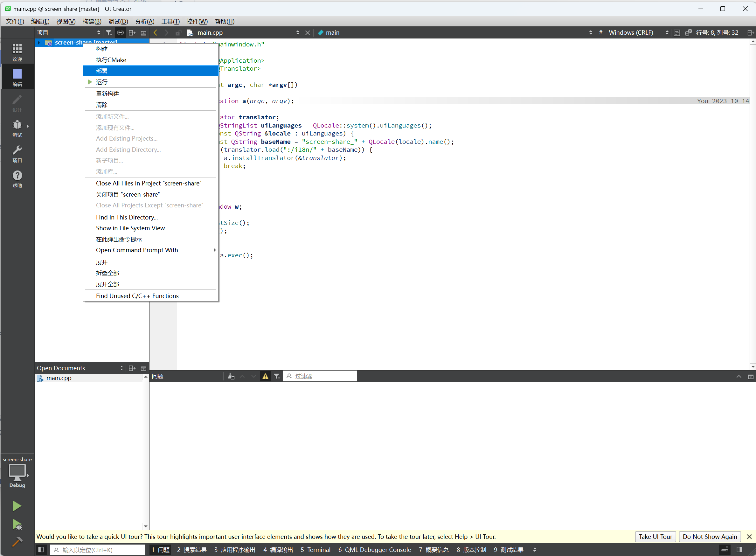Select Show in File System View

coord(151,228)
